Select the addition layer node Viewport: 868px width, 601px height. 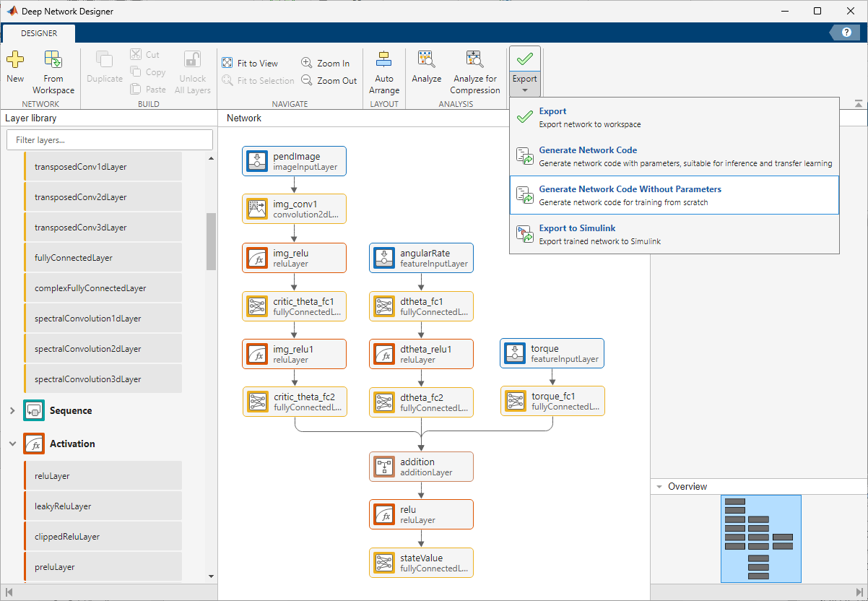click(421, 467)
